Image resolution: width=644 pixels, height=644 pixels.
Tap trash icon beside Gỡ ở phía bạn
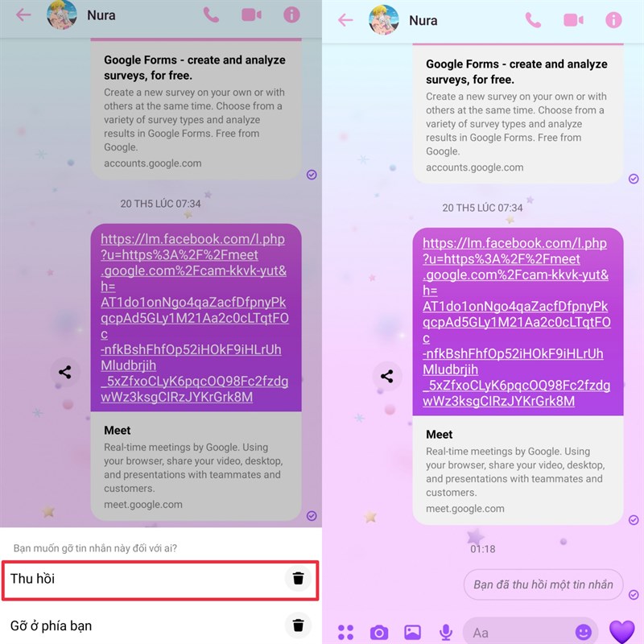click(x=298, y=625)
